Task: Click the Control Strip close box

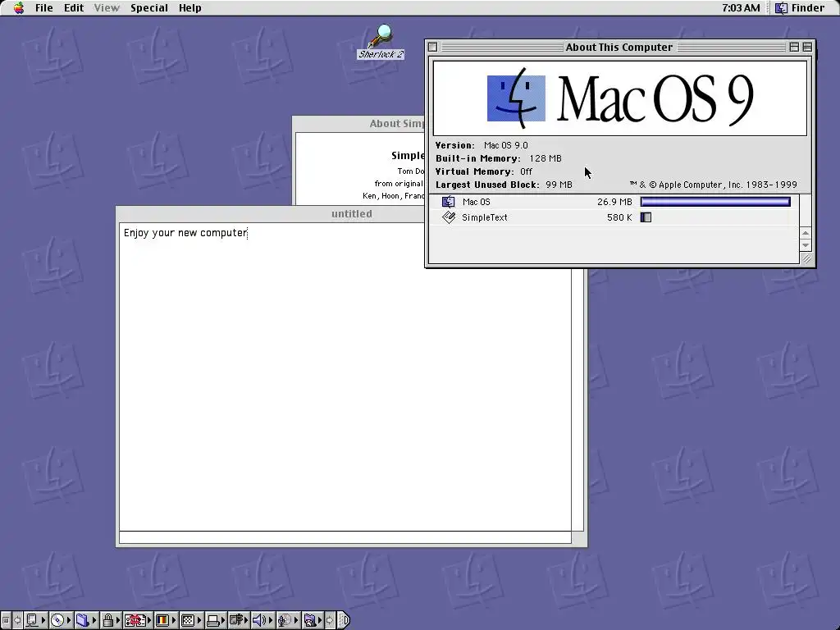Action: (x=6, y=620)
